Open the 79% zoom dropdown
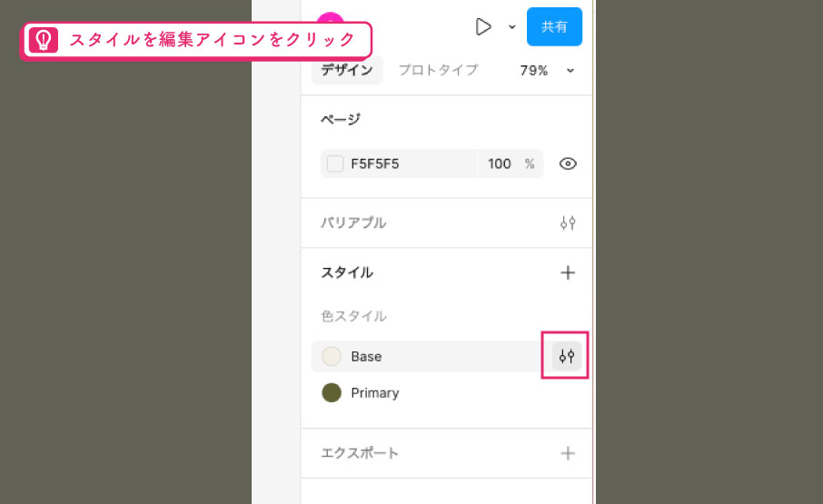The image size is (823, 504). [x=546, y=70]
